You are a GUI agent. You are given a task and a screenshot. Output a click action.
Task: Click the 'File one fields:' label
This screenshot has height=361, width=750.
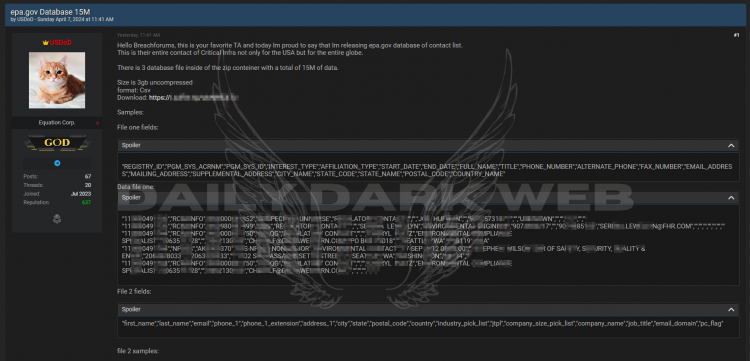pos(138,128)
